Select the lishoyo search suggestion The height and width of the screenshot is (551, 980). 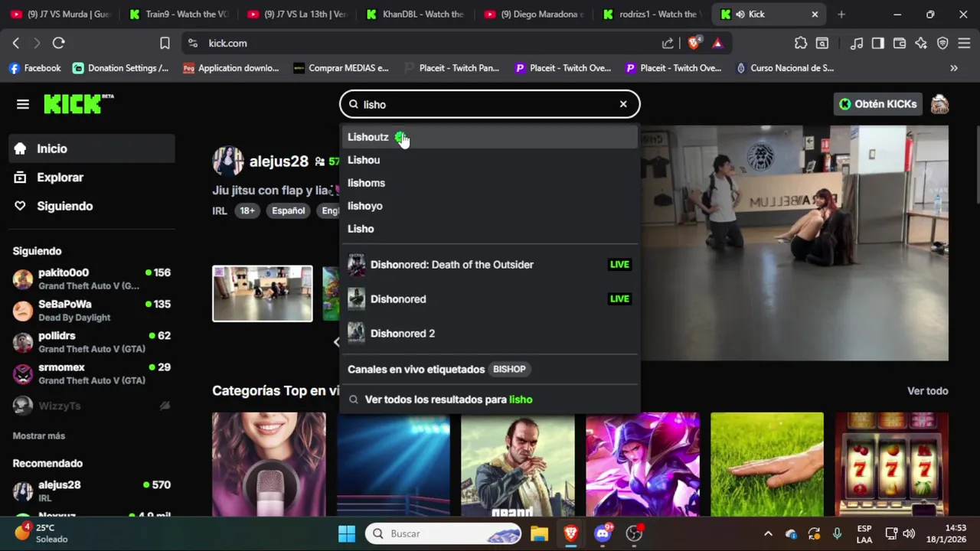point(489,206)
